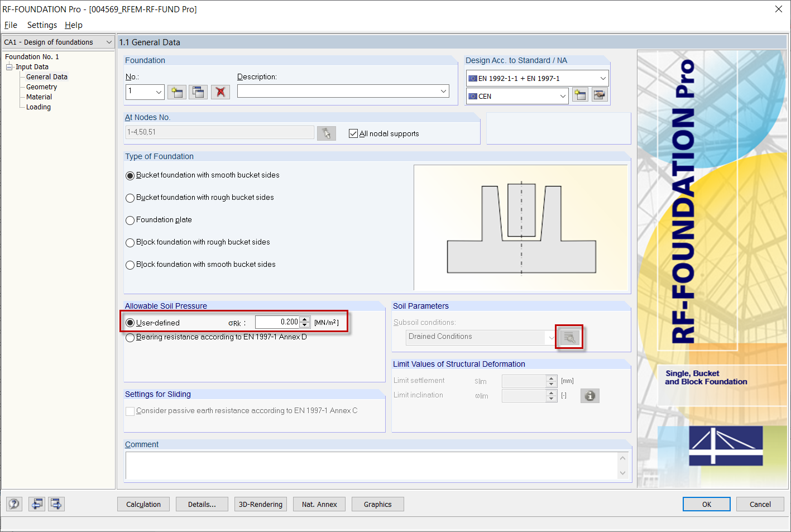Open Material in the navigator tree
This screenshot has width=791, height=532.
[x=39, y=97]
